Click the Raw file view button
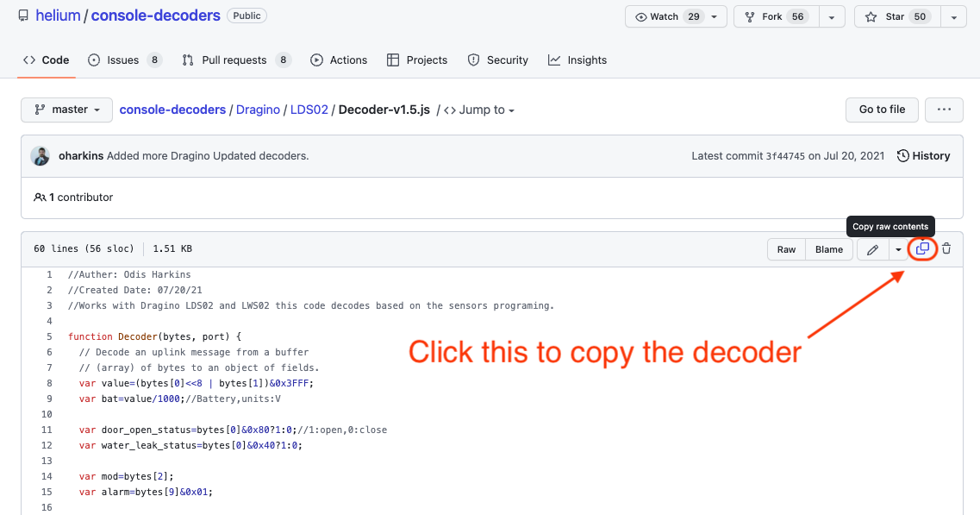This screenshot has height=515, width=980. tap(786, 249)
